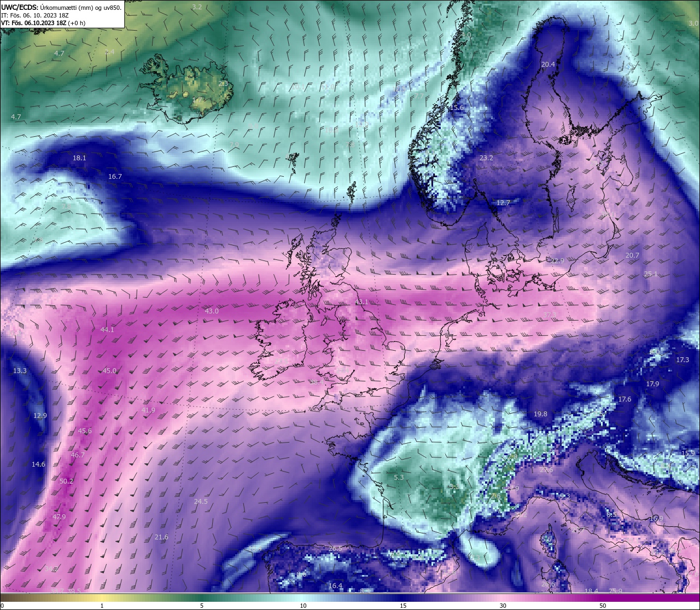Click the '17.9' value label
The image size is (700, 610).
pyautogui.click(x=652, y=384)
